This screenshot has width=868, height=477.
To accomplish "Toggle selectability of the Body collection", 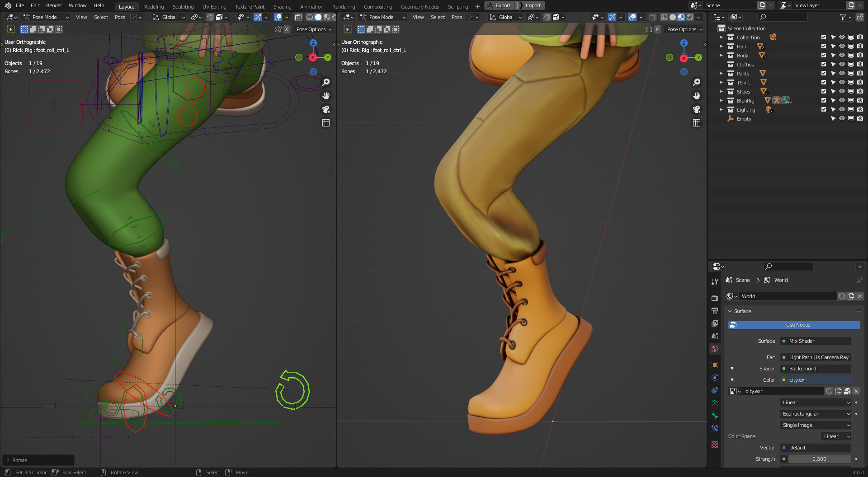I will coord(833,56).
